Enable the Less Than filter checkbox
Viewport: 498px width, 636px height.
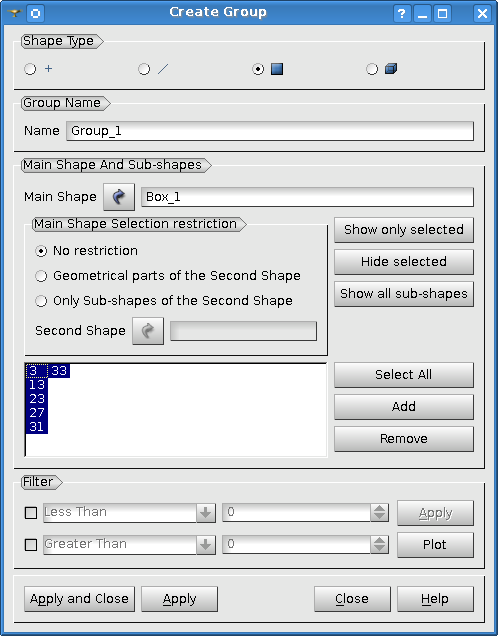[31, 513]
